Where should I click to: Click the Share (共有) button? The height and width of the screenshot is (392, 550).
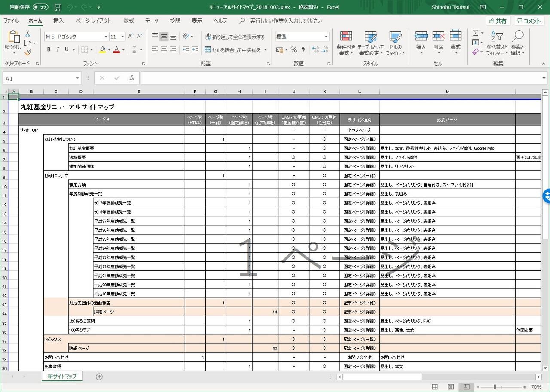(x=498, y=21)
